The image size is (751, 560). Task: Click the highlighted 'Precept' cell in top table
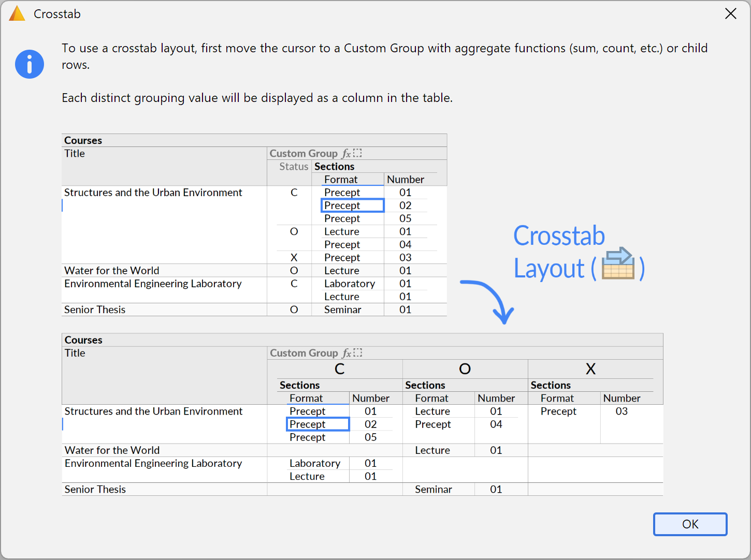[x=353, y=205]
